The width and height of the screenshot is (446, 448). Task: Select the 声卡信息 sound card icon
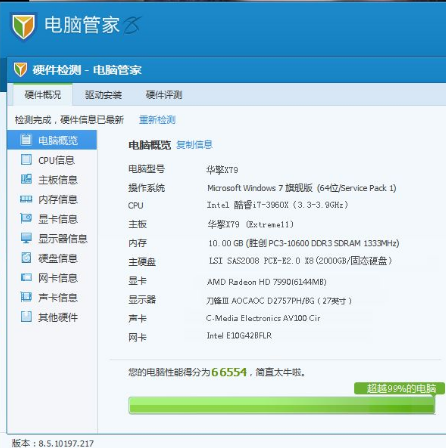coord(26,297)
